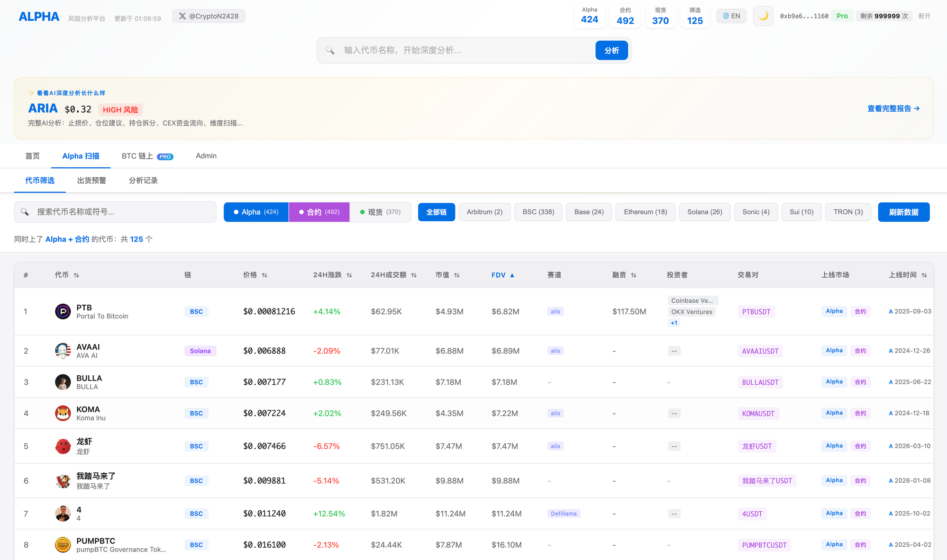The height and width of the screenshot is (560, 947).
Task: Go to 首页 tab
Action: (x=32, y=156)
